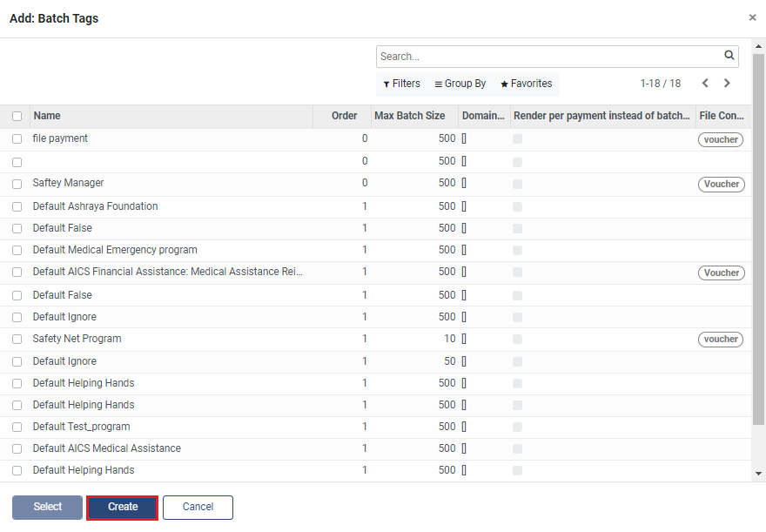Open the Default Test_program record
The width and height of the screenshot is (766, 532).
(x=82, y=427)
